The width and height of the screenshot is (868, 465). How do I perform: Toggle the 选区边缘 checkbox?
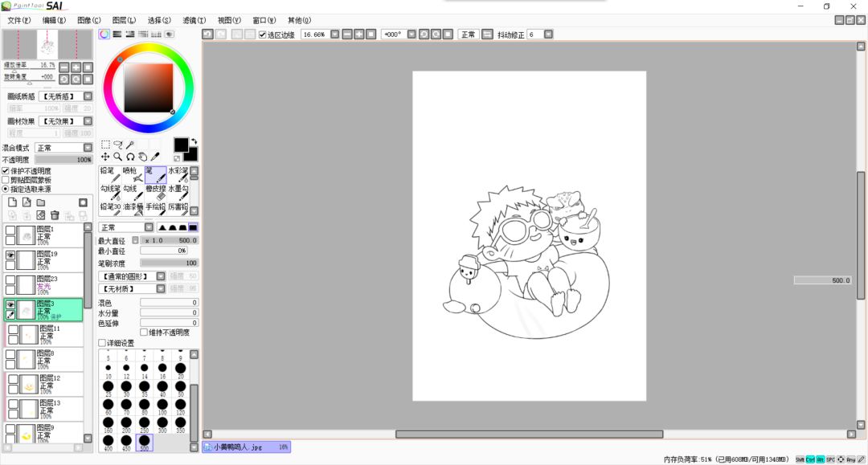(262, 35)
